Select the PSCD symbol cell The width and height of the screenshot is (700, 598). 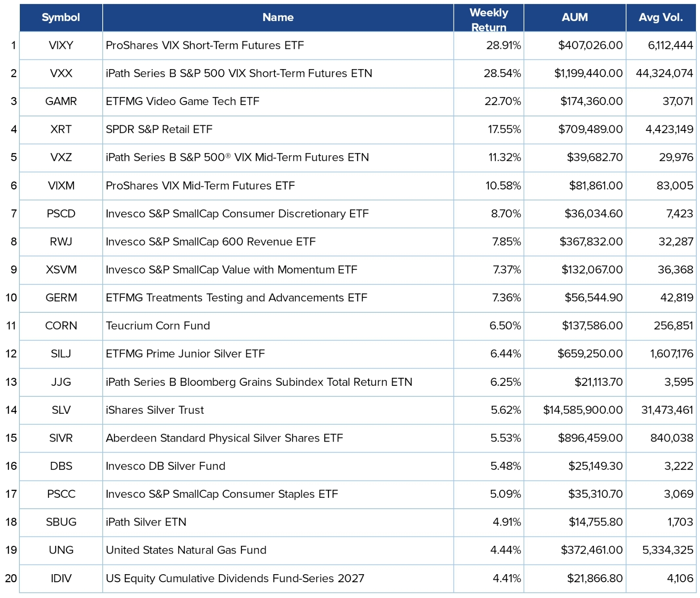(61, 213)
